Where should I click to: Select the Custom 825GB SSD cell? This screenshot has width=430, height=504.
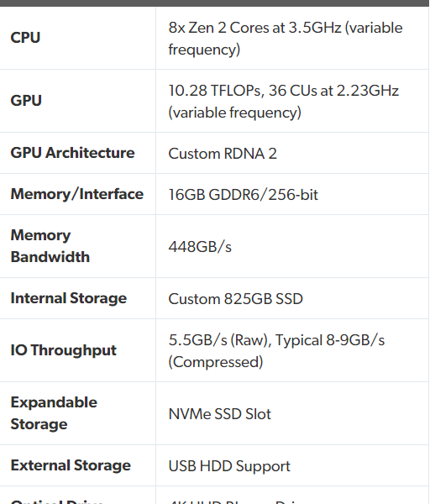coord(235,299)
